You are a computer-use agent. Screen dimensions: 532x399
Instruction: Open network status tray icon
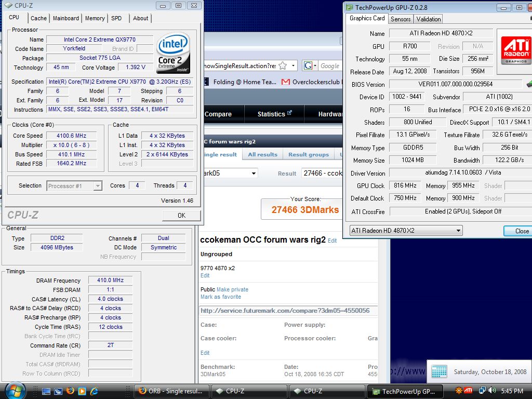tap(482, 391)
